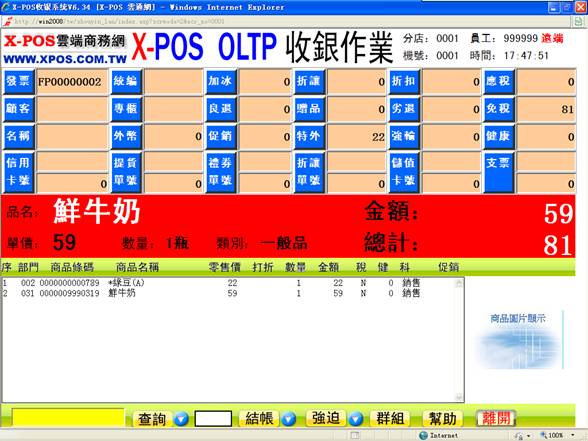Viewport: 588px width, 441px height.
Task: Click the red 離開 exit button
Action: click(x=496, y=418)
